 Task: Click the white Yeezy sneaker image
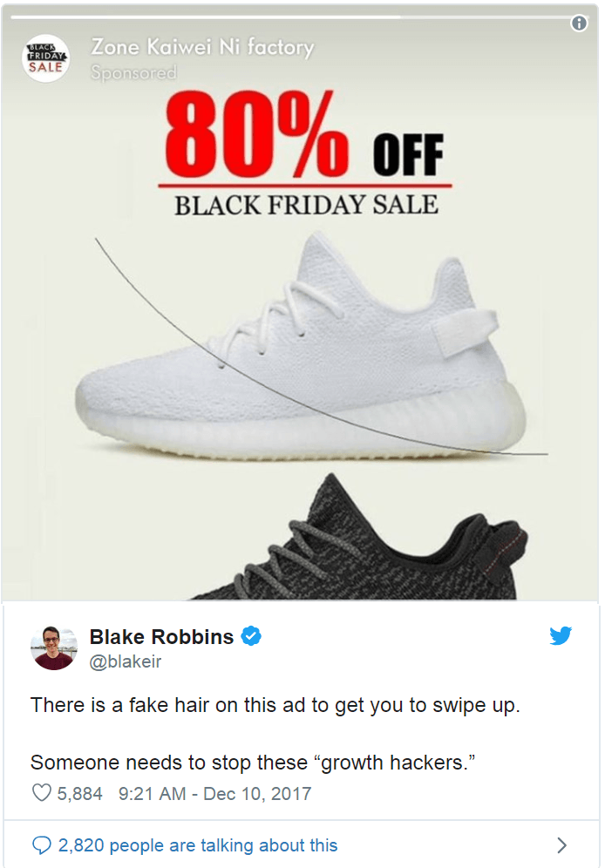[300, 348]
